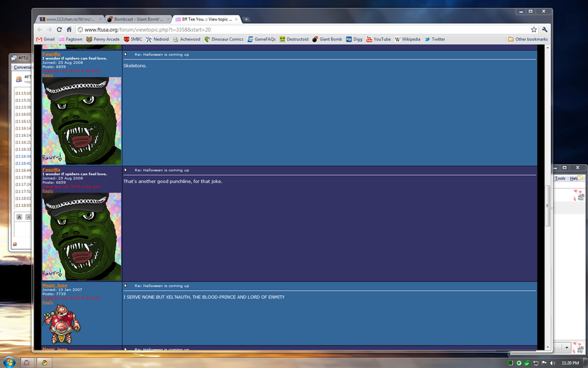Open username link on the Skeletons post
Screen dimensions: 588x368
(51, 54)
